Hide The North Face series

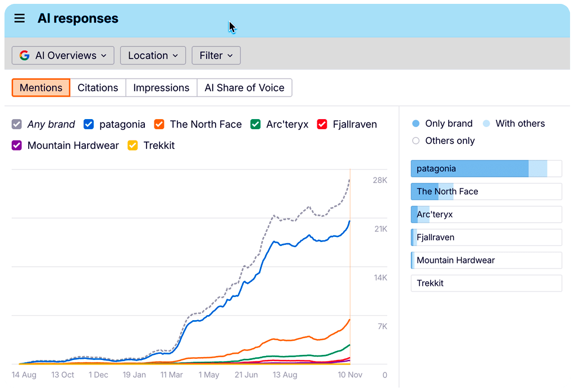(159, 125)
